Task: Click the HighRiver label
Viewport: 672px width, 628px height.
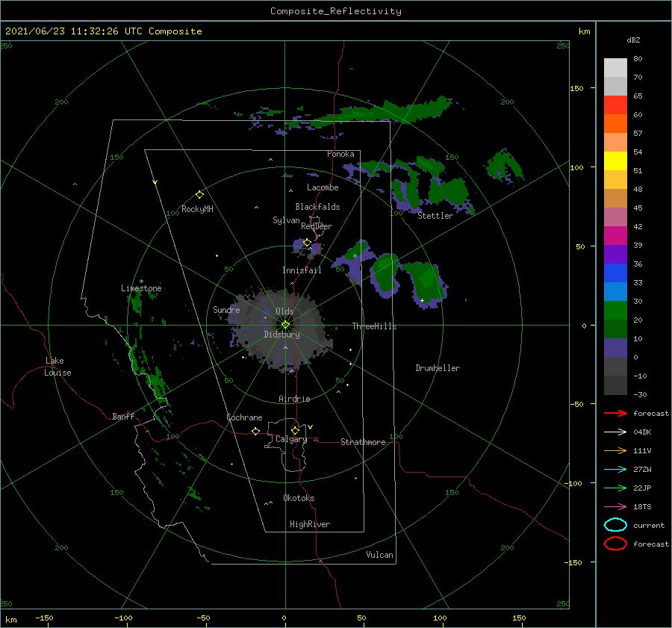Action: click(x=310, y=524)
